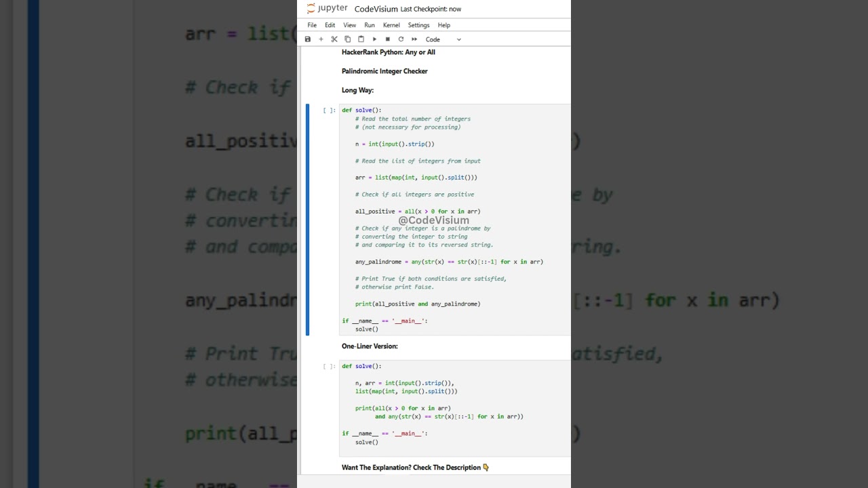
Task: Restart the kernel with circular arrow icon
Action: point(401,39)
